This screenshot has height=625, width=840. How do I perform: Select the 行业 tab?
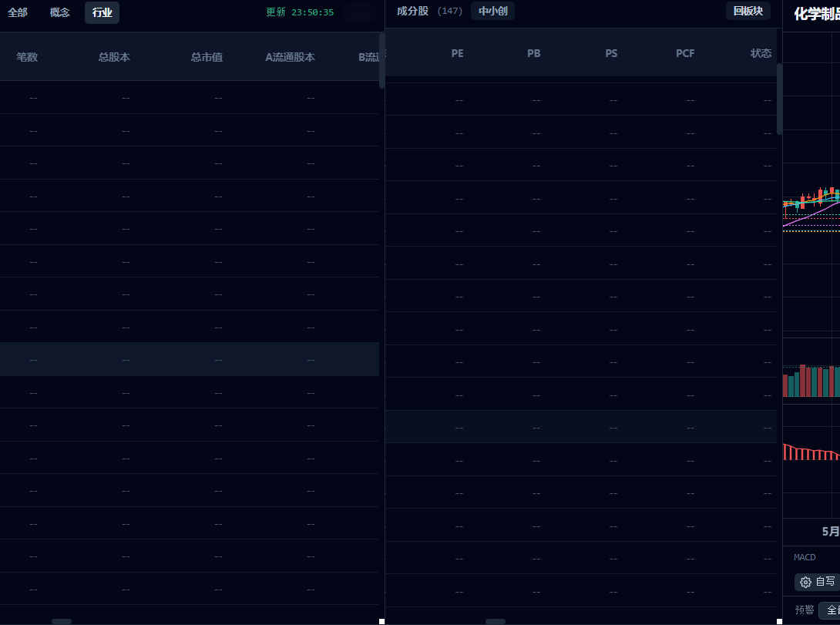102,12
